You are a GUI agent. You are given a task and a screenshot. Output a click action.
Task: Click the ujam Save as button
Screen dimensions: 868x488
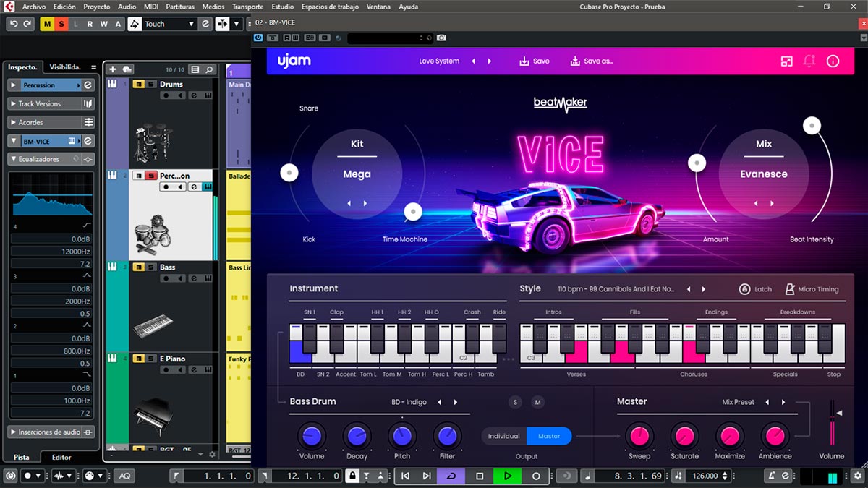tap(592, 61)
